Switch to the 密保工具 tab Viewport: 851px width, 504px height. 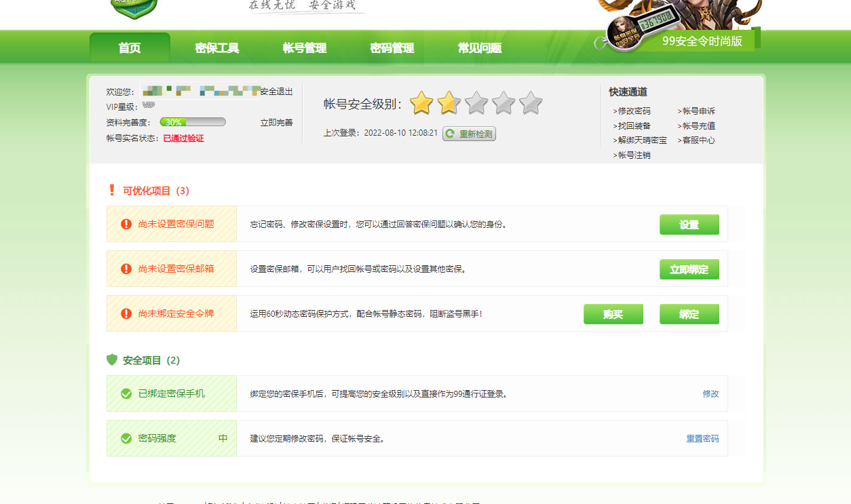pyautogui.click(x=217, y=48)
